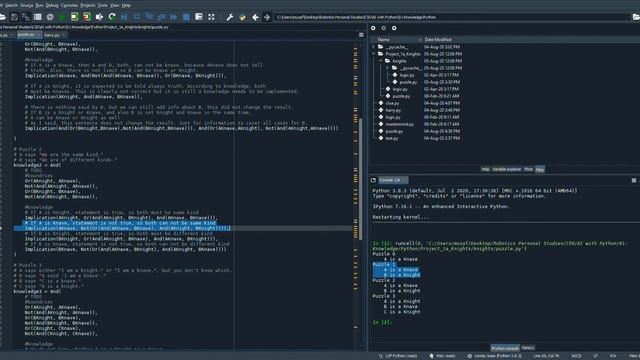The image size is (640, 360).
Task: Switch to the Help pane tab
Action: [485, 169]
